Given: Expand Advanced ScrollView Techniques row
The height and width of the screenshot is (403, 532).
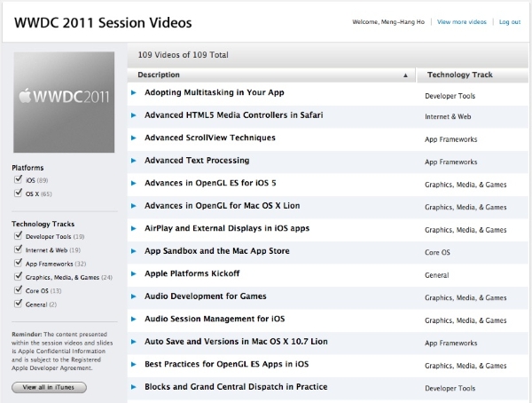Looking at the screenshot, I should [134, 138].
